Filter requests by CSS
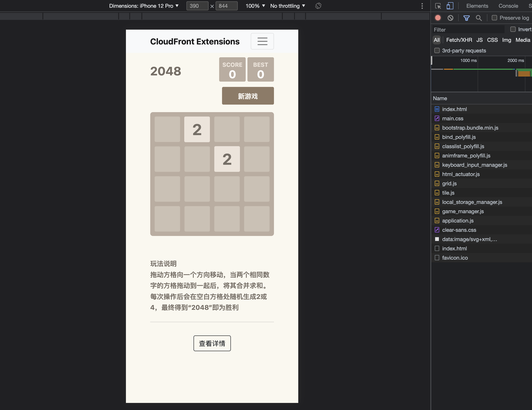The height and width of the screenshot is (410, 532). [492, 40]
